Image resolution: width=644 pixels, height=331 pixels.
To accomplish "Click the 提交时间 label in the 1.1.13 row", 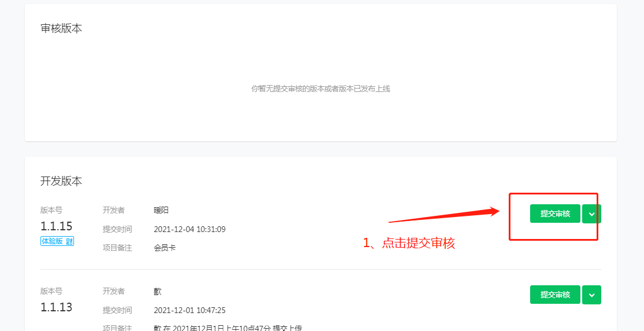I will (x=117, y=310).
